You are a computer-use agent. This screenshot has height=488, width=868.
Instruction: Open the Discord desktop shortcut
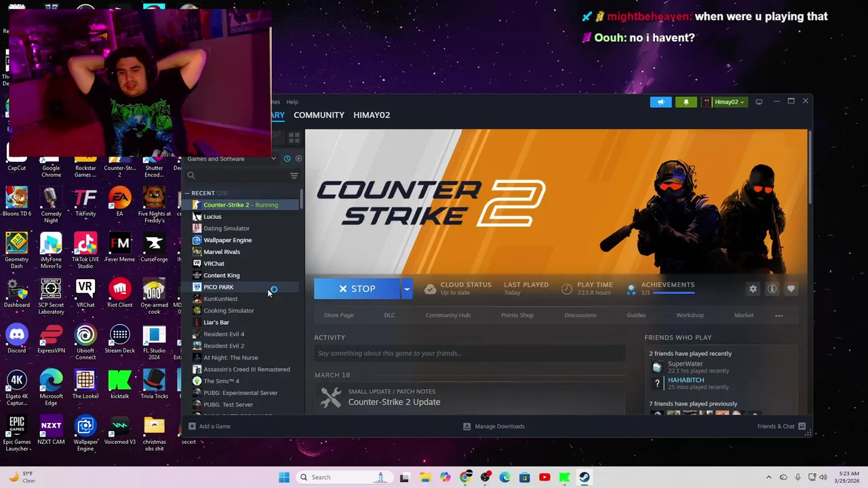click(17, 339)
